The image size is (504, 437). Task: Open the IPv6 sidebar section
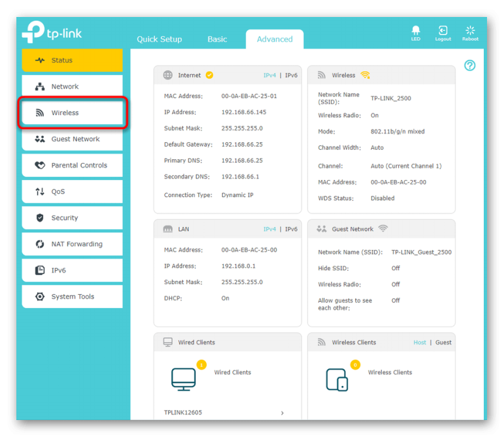[x=72, y=270]
